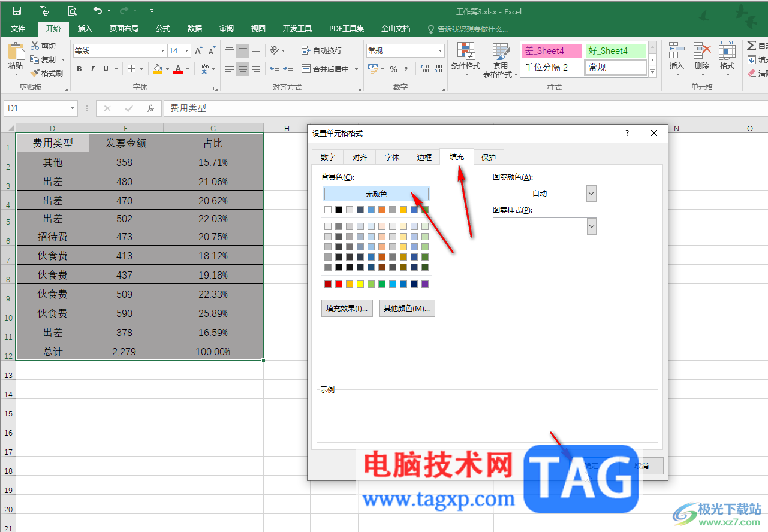Open the font name dropdown (等线)
The width and height of the screenshot is (768, 532).
[162, 51]
